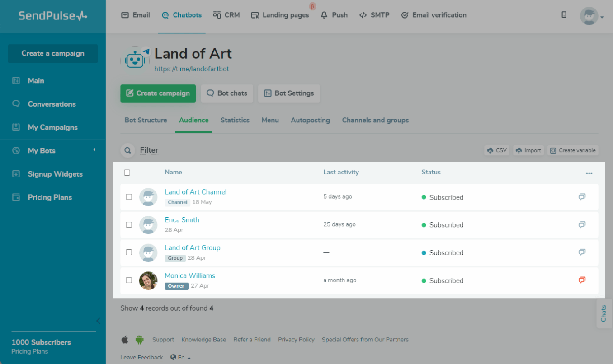Tick the Land of Art Group checkbox
The image size is (613, 364).
click(x=129, y=252)
